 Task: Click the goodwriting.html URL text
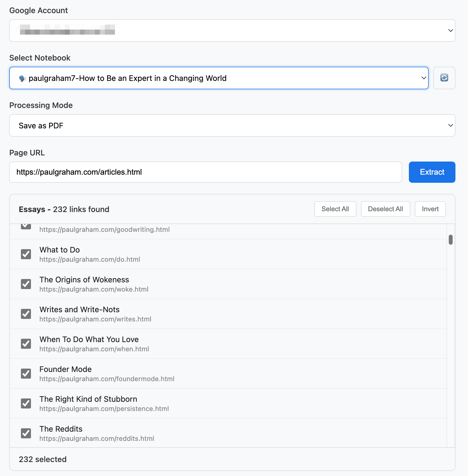click(x=105, y=230)
